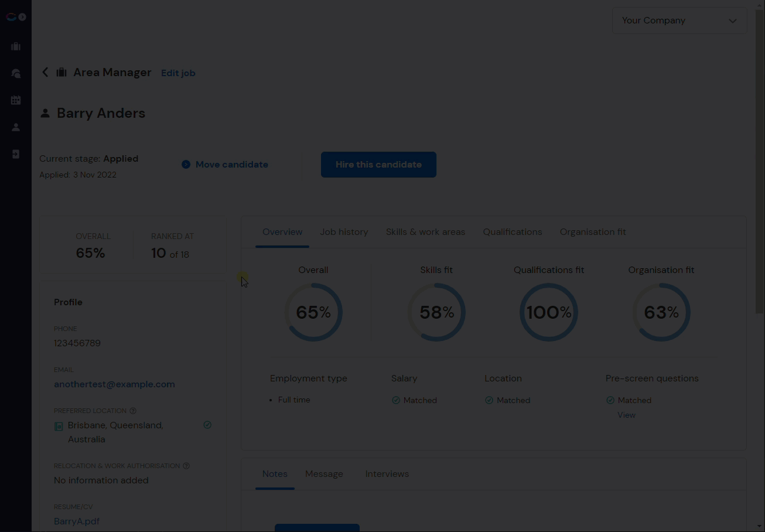Click the Overall 65% value in left card
The image size is (765, 532).
(x=90, y=253)
